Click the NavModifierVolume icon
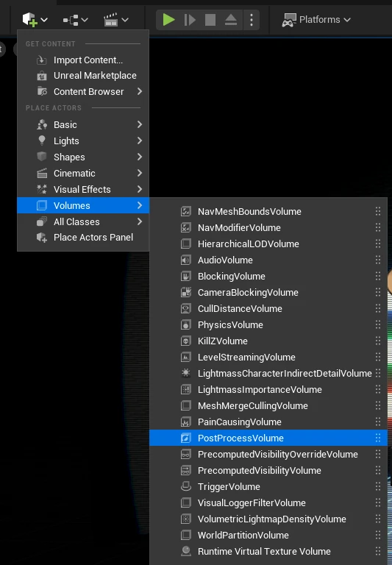The image size is (392, 565). pyautogui.click(x=185, y=228)
